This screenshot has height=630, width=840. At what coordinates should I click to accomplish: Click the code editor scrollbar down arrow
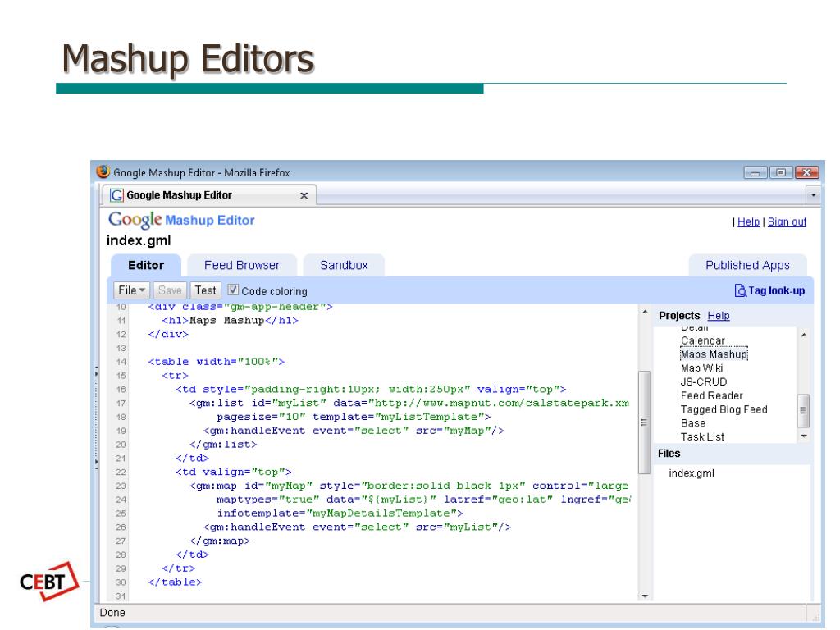[645, 596]
